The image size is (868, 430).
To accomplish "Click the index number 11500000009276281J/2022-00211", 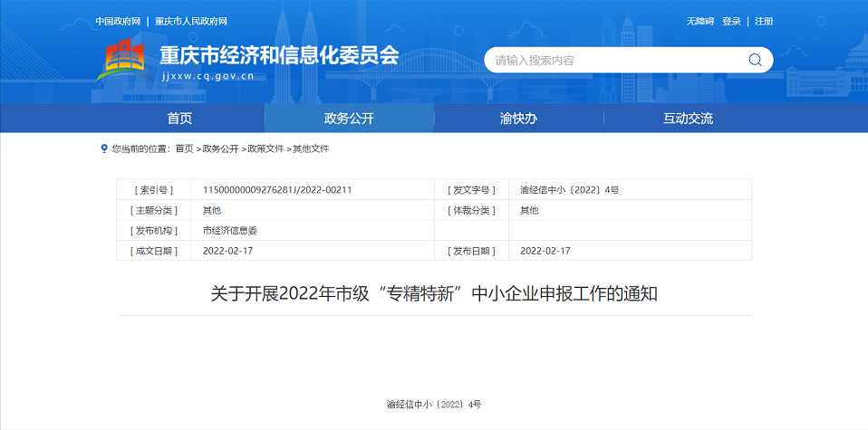I will pos(277,190).
